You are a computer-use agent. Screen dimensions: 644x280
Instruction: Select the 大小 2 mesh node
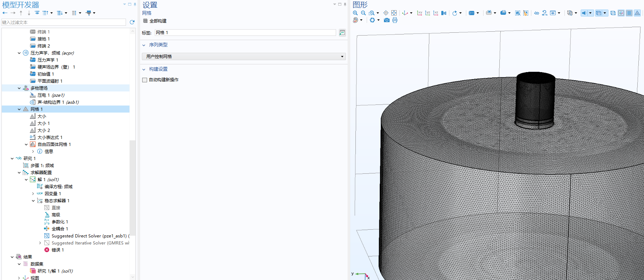[x=44, y=131]
